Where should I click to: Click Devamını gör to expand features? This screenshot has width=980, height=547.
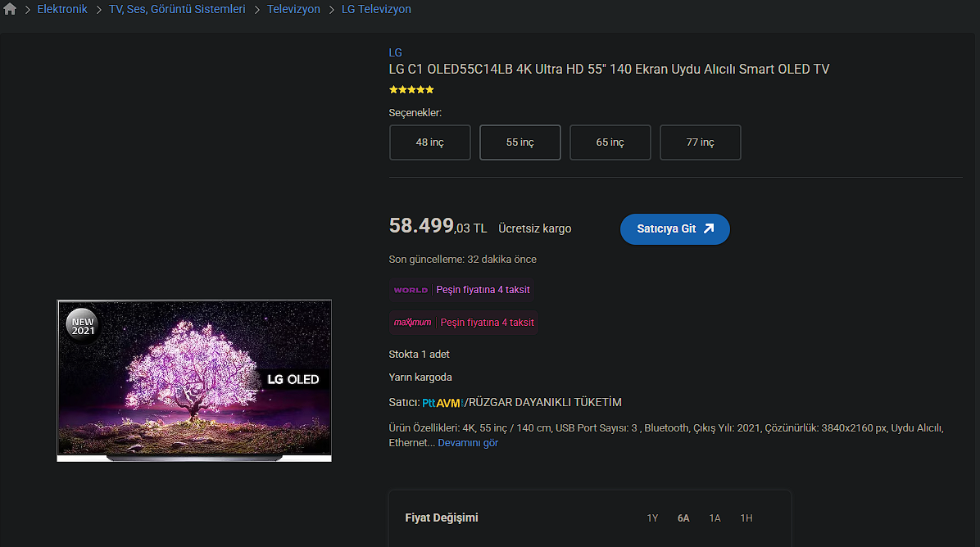pos(468,443)
